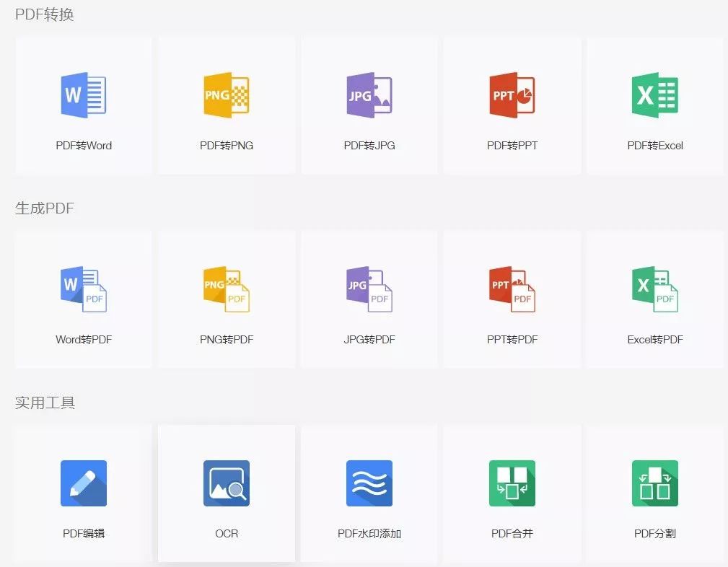
Task: Choose the PPT-to-PDF icon above PPT转PDF
Action: tap(512, 289)
